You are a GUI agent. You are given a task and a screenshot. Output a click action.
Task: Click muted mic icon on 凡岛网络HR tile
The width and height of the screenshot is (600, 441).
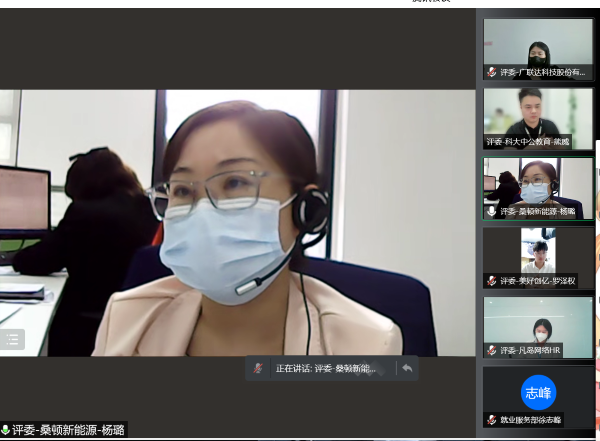492,350
